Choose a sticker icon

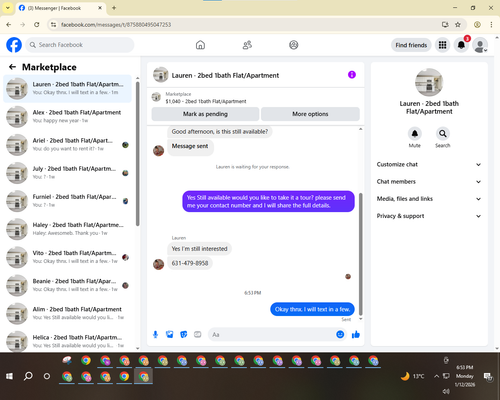[184, 334]
